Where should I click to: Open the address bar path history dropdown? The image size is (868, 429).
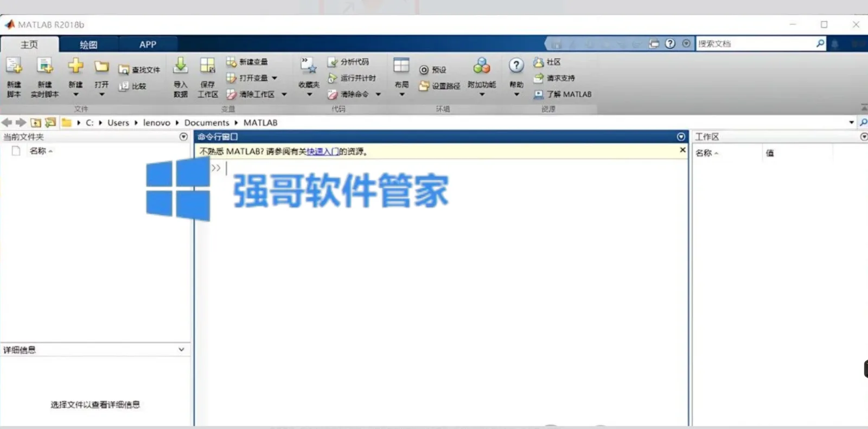851,123
